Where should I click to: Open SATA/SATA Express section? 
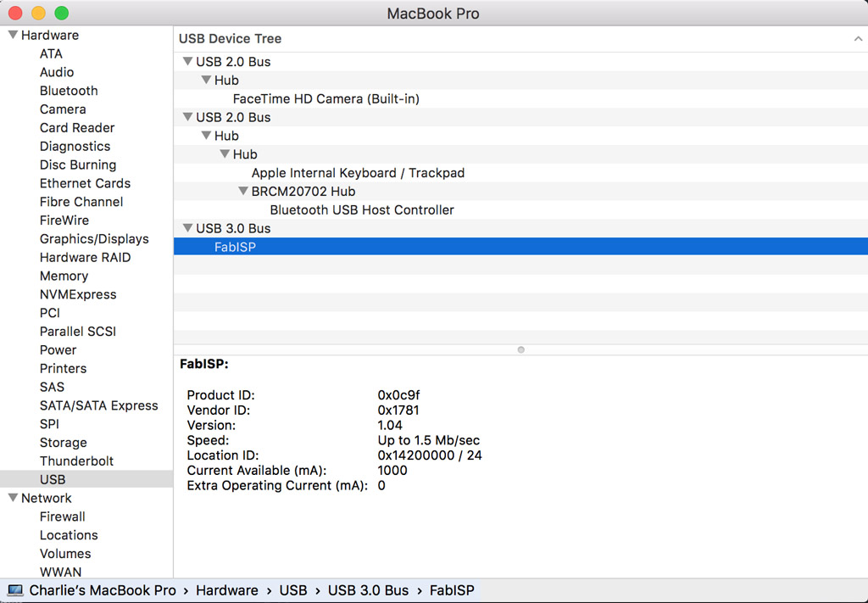(98, 405)
